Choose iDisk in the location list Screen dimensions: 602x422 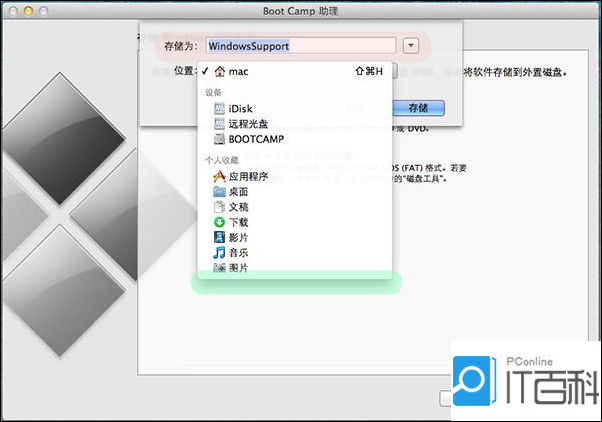[295, 109]
